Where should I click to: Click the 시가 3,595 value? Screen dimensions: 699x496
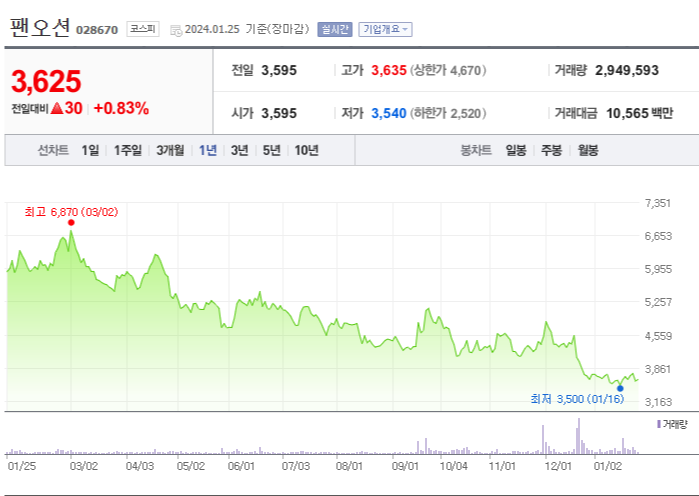click(x=279, y=113)
